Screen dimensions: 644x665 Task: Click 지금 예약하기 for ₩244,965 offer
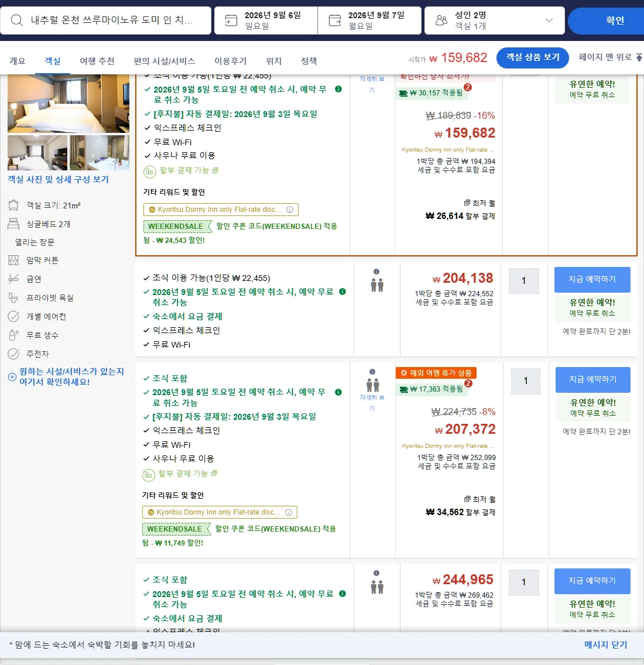click(x=592, y=581)
